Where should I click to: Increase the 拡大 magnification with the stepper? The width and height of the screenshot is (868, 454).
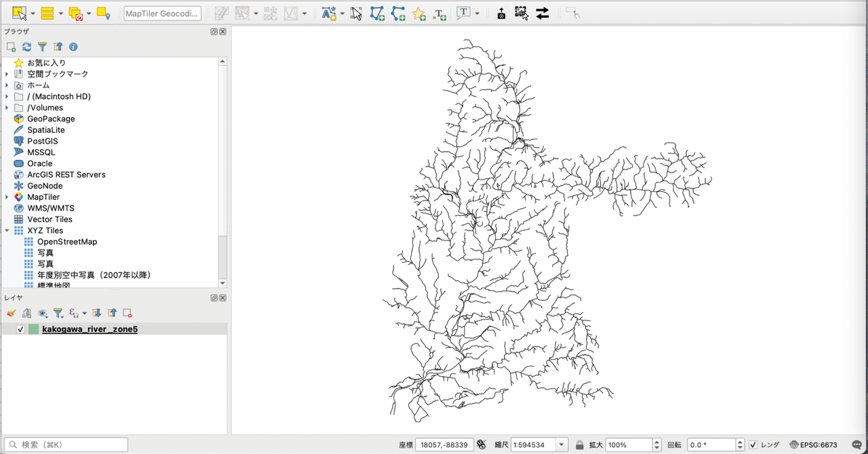click(656, 442)
